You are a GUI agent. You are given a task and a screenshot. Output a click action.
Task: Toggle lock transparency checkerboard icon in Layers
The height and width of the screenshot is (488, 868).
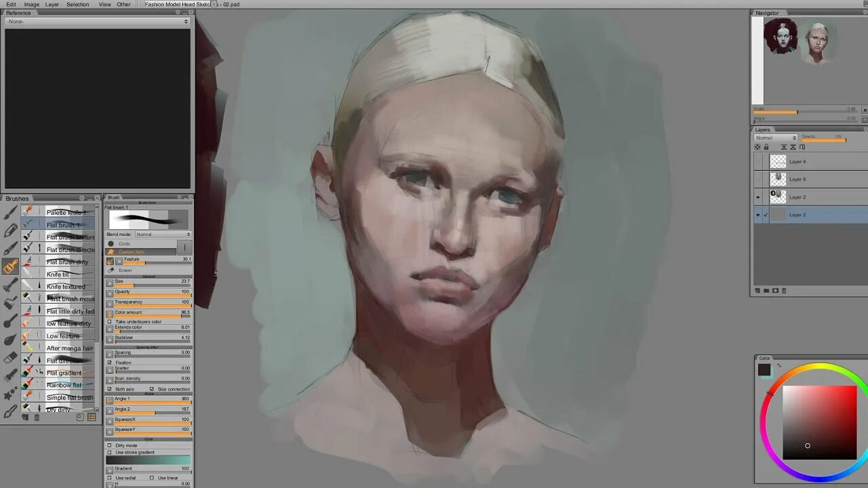(757, 147)
